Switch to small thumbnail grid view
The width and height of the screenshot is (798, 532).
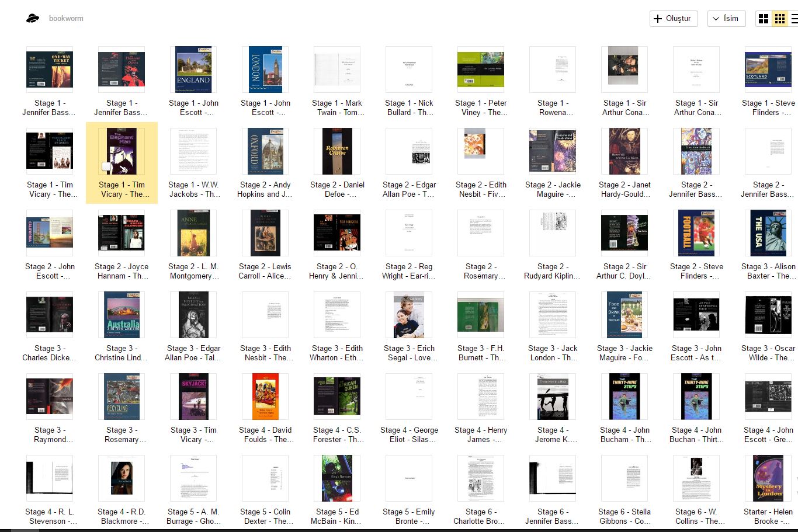[780, 19]
